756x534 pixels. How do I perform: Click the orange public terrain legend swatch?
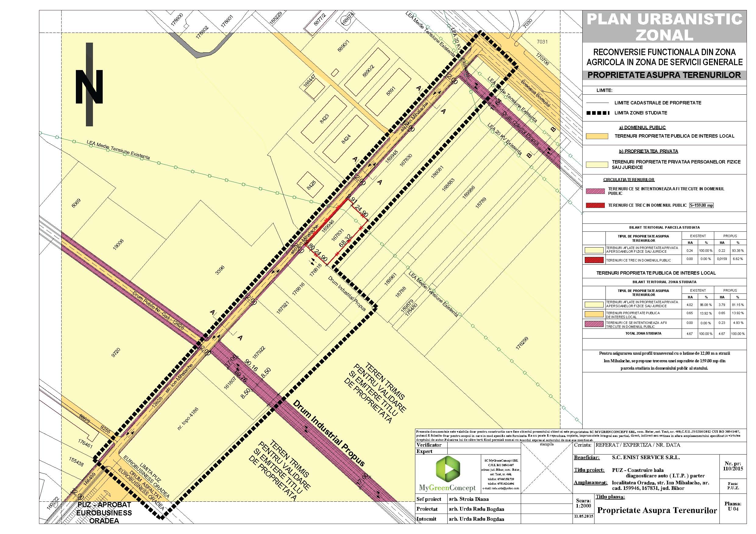tap(597, 136)
